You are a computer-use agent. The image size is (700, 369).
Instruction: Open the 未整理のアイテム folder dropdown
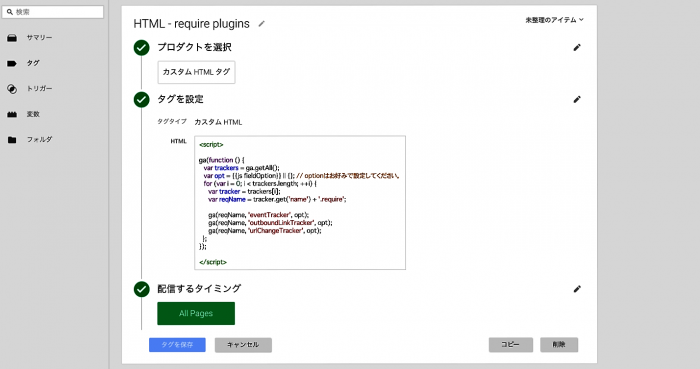click(554, 20)
